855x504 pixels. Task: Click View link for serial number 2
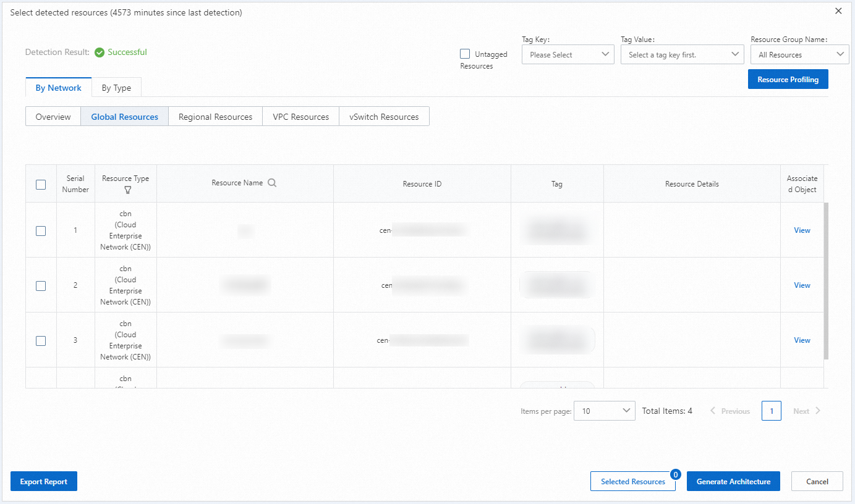pos(802,285)
